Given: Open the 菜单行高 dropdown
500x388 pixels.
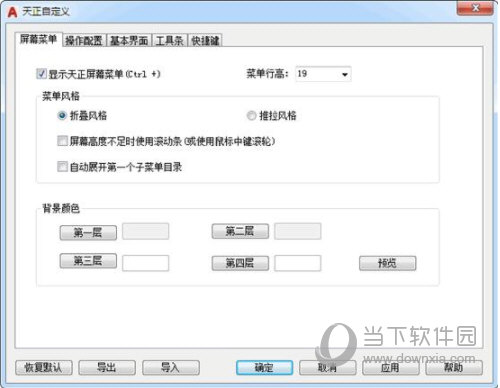Looking at the screenshot, I should [x=323, y=74].
